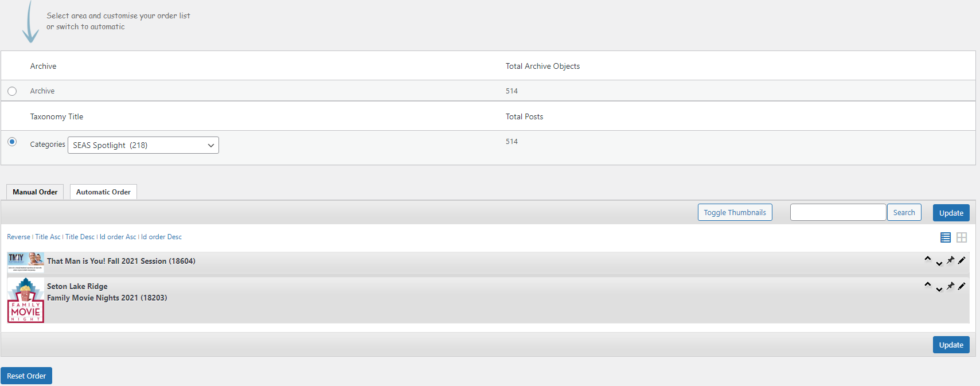
Task: Select the Archive radio button
Action: 12,91
